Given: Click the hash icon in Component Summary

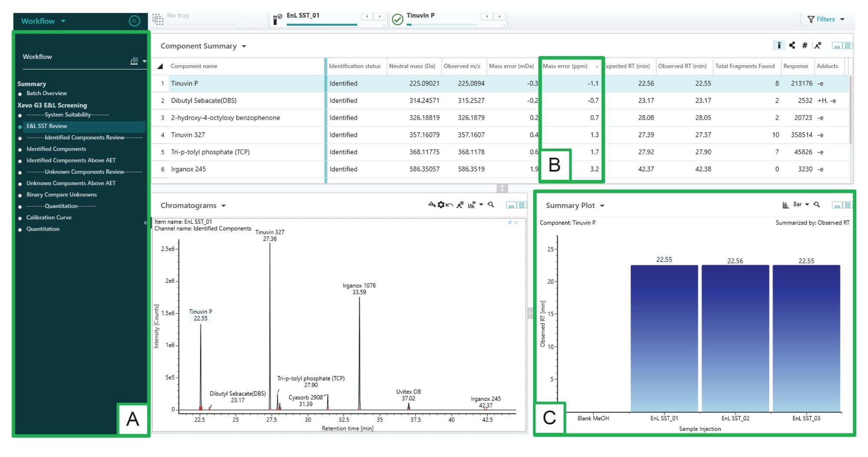Looking at the screenshot, I should (x=805, y=45).
